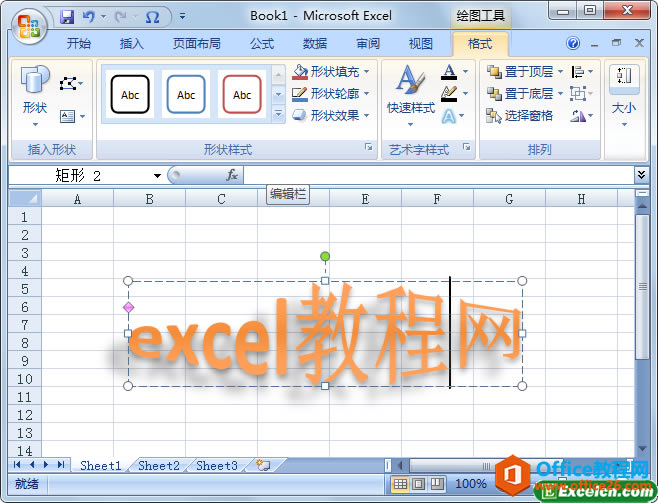Undo last action in quick access toolbar

pos(89,17)
